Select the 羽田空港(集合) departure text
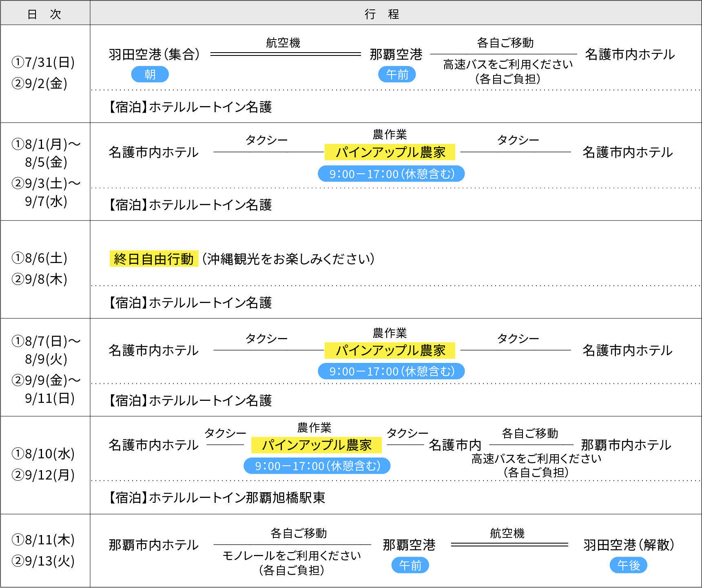This screenshot has width=702, height=588. 154,54
